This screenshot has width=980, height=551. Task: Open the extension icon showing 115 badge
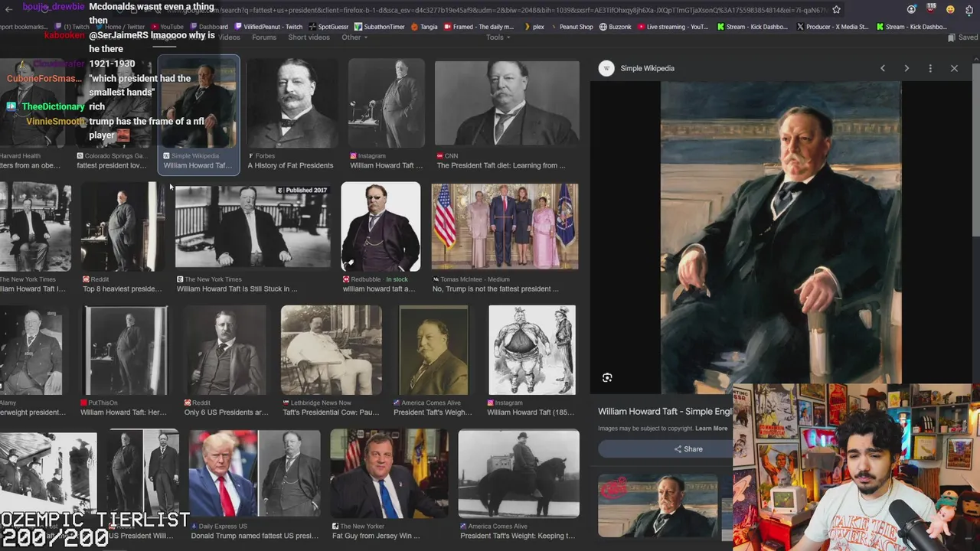(931, 9)
